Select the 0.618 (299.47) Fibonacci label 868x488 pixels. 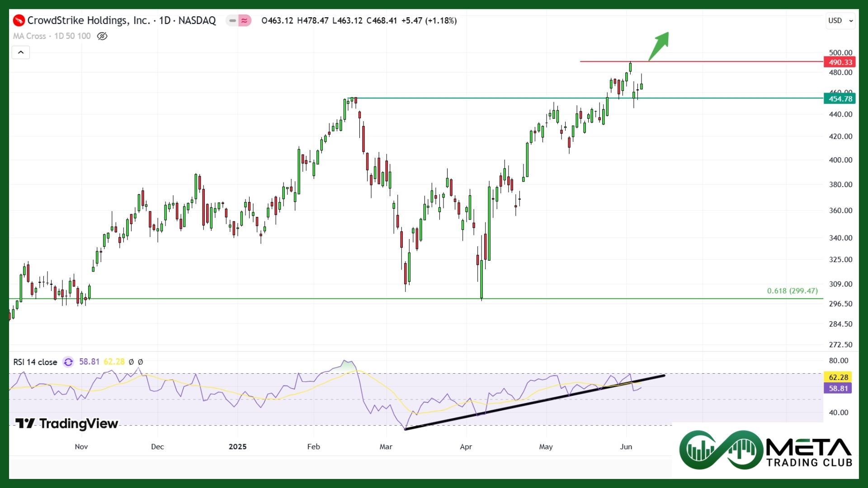[793, 291]
